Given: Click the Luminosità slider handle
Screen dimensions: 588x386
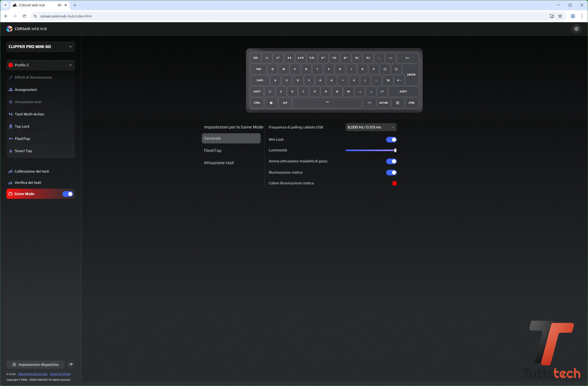Looking at the screenshot, I should [395, 150].
